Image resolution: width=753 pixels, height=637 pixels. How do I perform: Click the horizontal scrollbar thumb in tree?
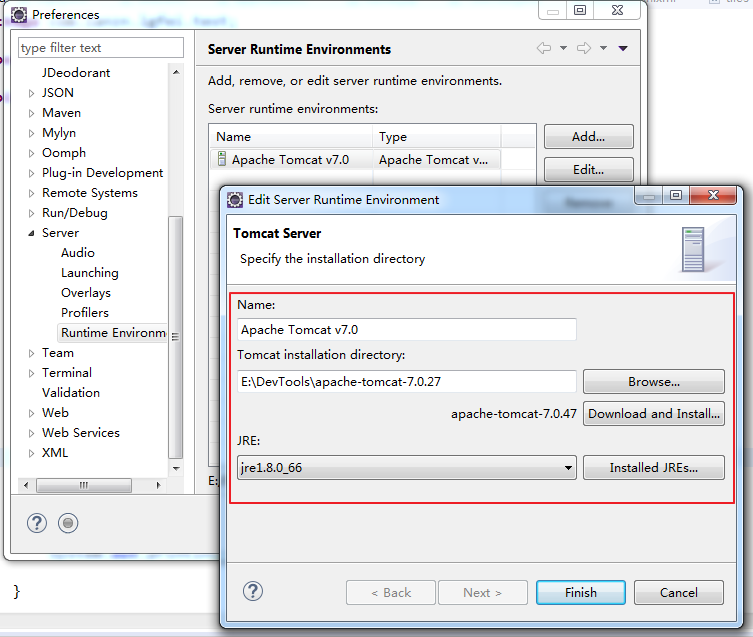[84, 485]
